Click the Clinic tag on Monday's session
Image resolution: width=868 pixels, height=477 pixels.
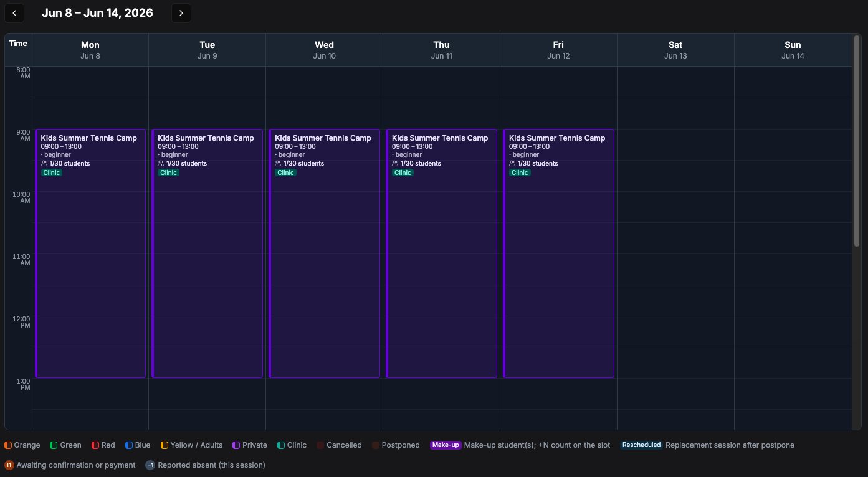[52, 172]
